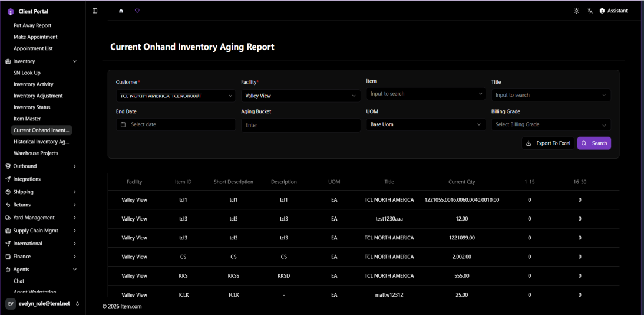Click the Shipping package icon
Viewport: 644px width, 315px height.
point(8,192)
